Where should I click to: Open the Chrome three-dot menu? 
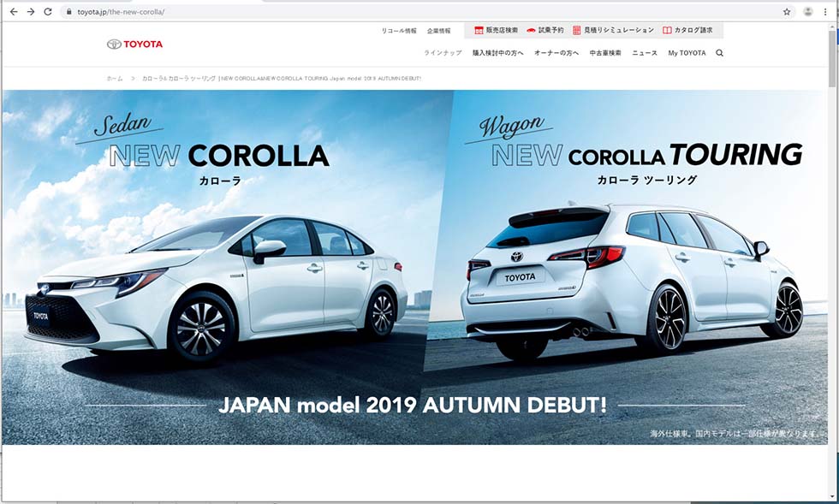pos(825,12)
